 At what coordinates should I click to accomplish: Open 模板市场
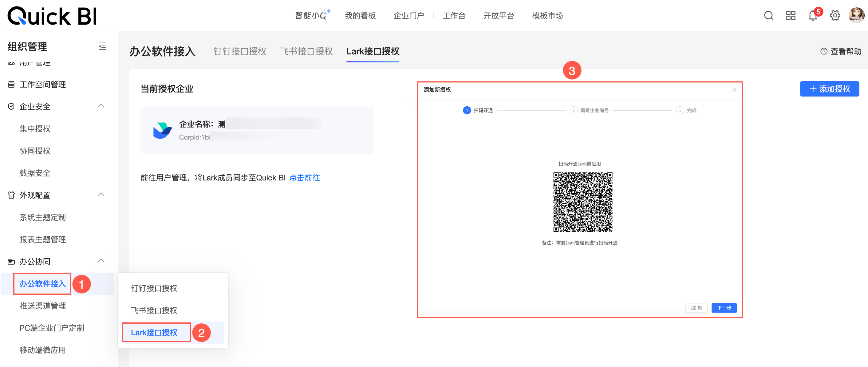point(547,16)
